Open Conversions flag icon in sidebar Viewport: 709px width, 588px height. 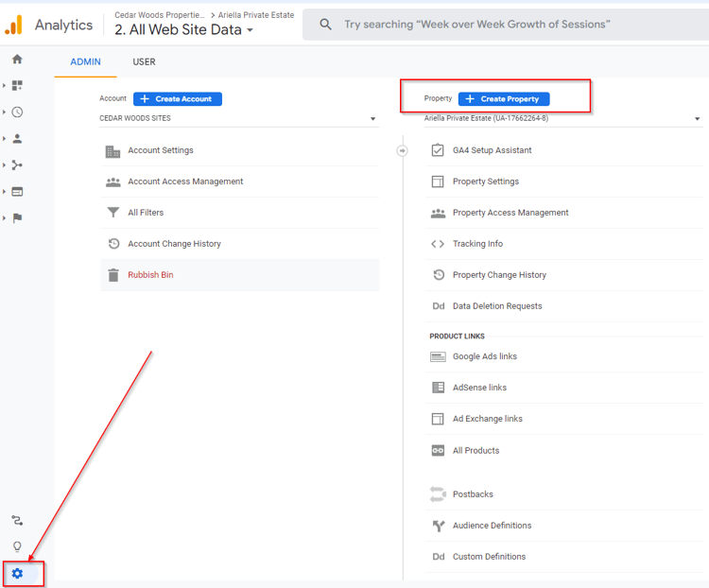pos(17,218)
